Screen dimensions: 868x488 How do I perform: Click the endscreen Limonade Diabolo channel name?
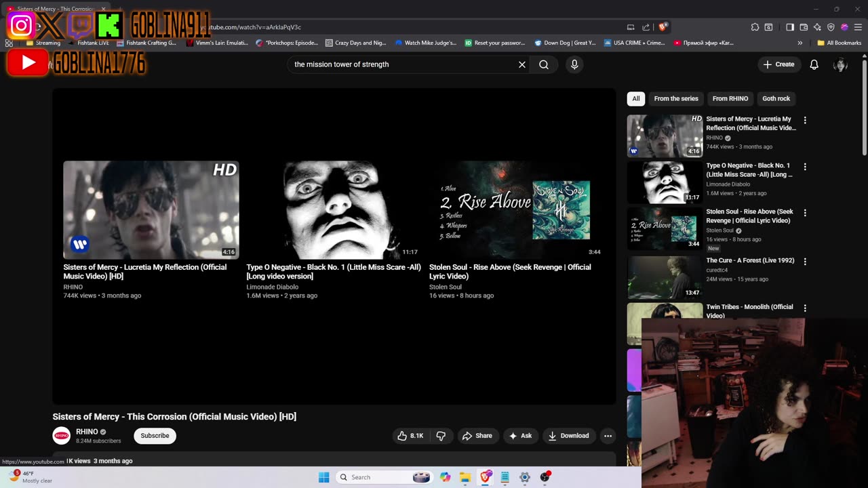(272, 287)
